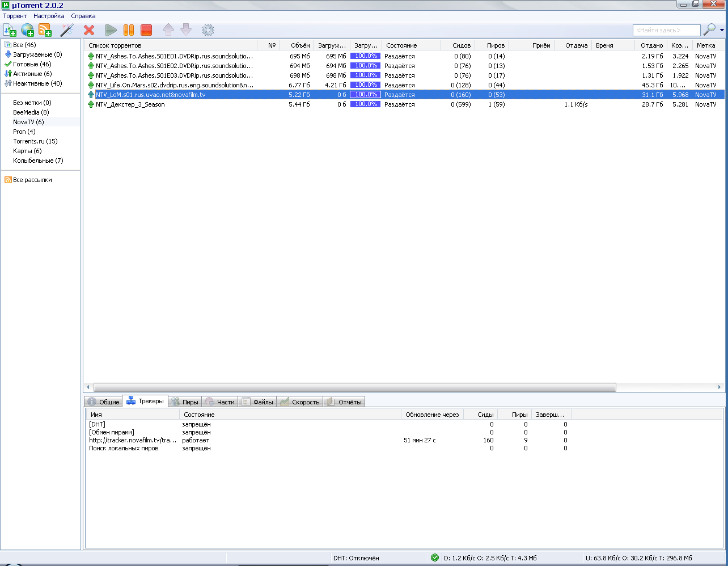This screenshot has height=566, width=728.
Task: Select the Колыбельные (7) label
Action: pos(38,160)
